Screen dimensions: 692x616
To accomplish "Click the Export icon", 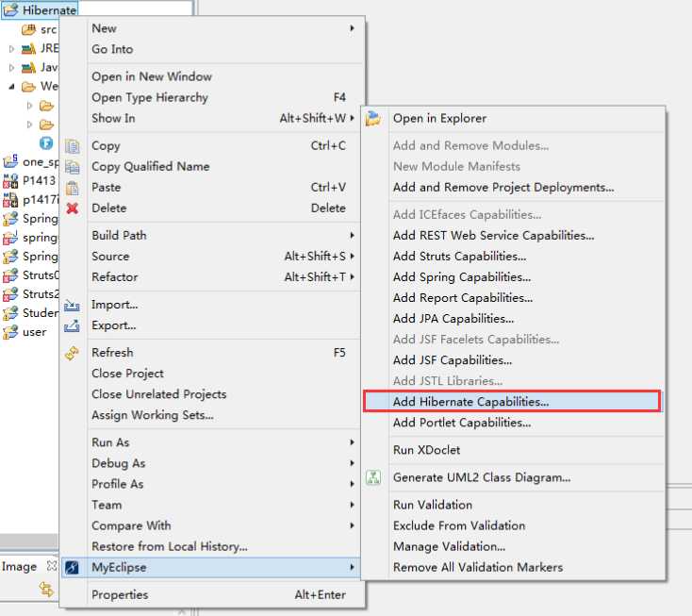I will [x=72, y=325].
